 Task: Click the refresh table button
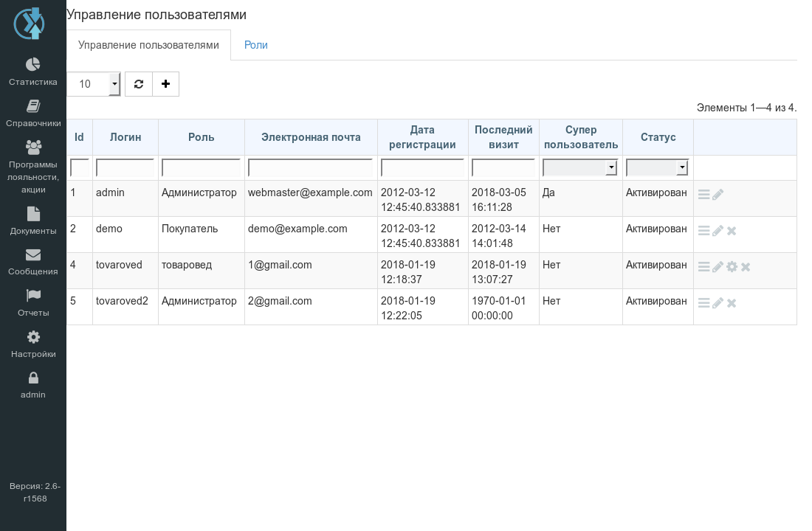tap(139, 84)
